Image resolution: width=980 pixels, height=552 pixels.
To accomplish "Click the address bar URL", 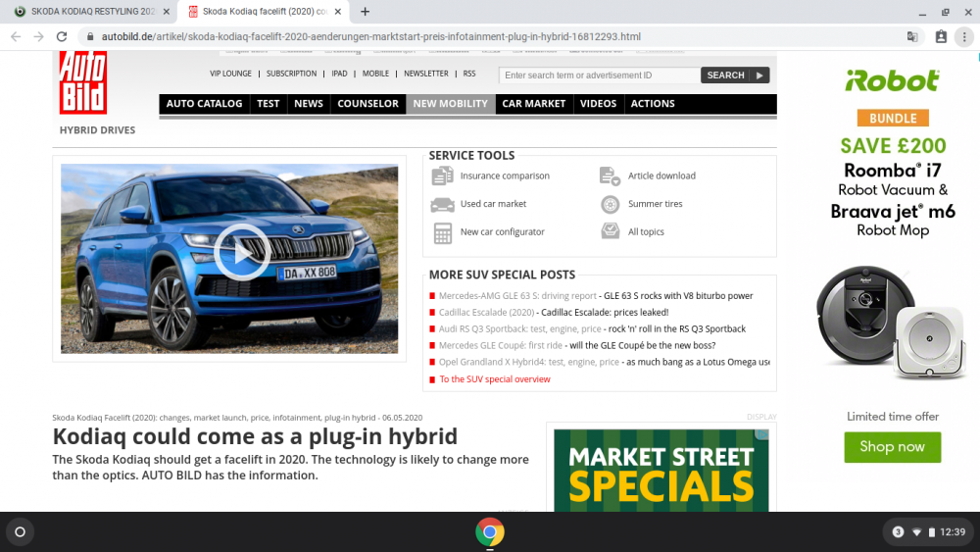I will 371,37.
